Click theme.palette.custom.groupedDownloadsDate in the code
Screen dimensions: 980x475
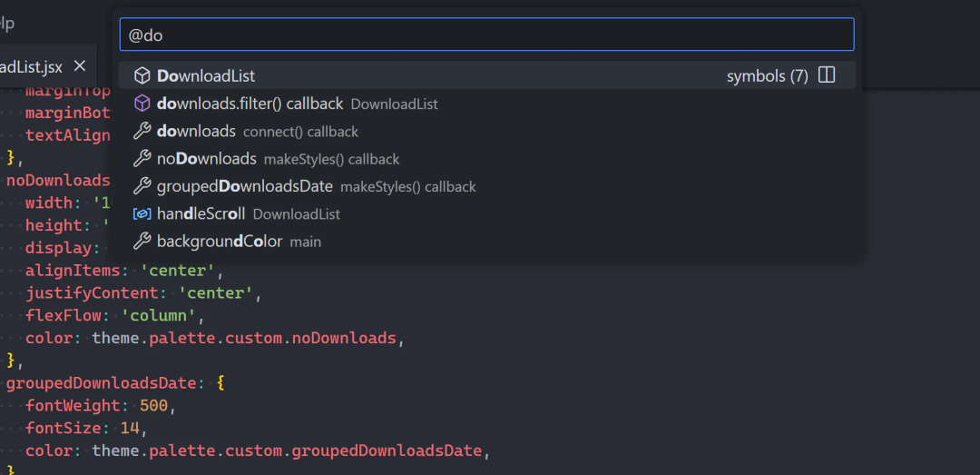point(290,451)
